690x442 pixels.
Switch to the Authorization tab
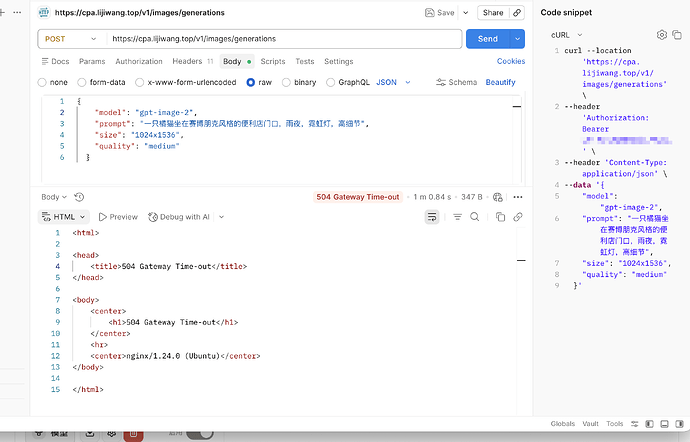click(139, 61)
